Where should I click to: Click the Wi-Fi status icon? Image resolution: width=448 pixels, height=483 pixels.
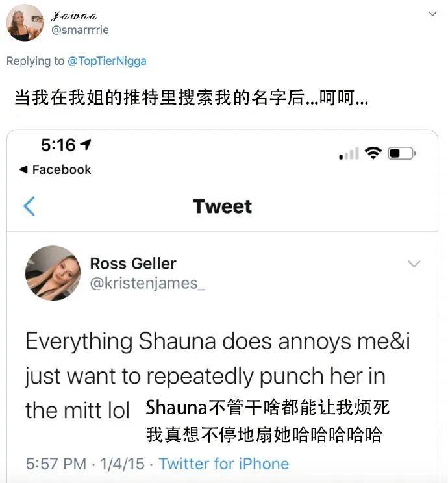point(373,153)
